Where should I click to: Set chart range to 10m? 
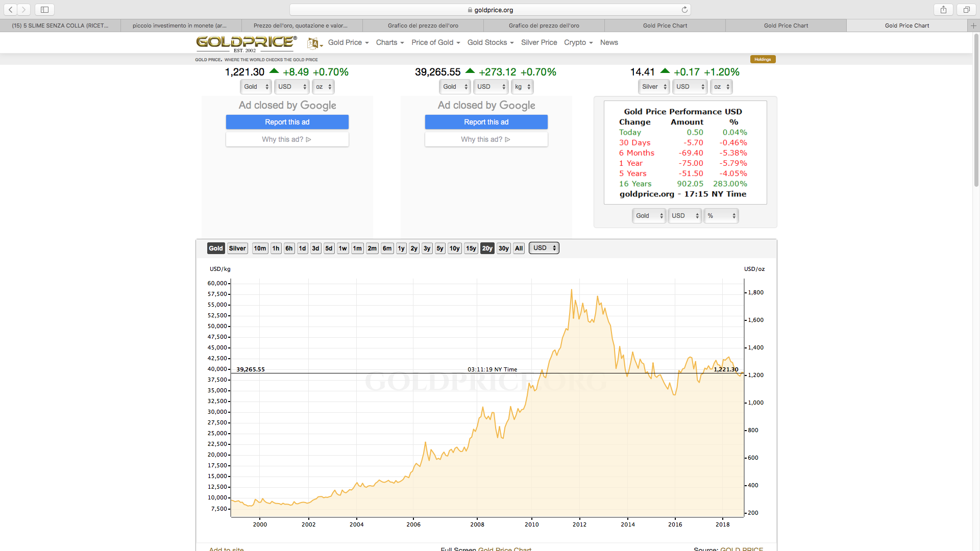260,248
